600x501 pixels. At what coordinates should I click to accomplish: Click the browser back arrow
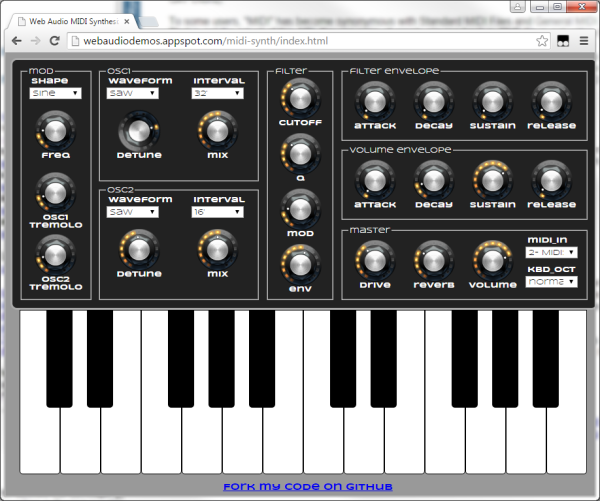[16, 41]
